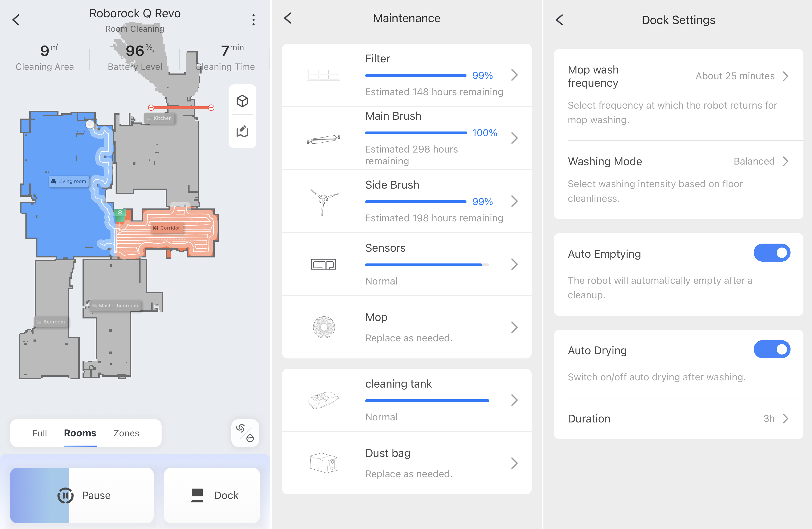Select the Corridor room label

(x=167, y=228)
